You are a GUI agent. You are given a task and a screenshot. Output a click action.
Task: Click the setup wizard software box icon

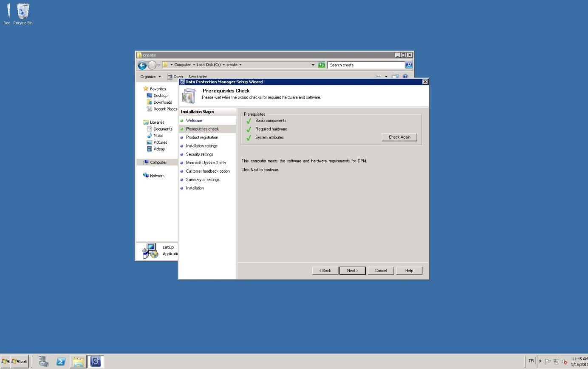(x=189, y=96)
